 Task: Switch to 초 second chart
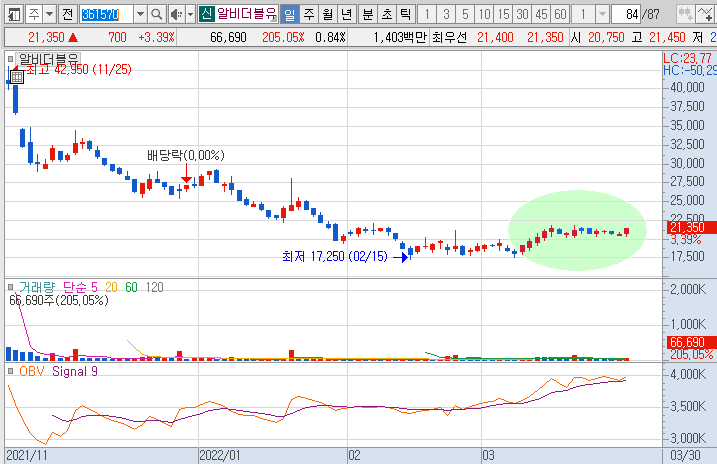tap(387, 15)
